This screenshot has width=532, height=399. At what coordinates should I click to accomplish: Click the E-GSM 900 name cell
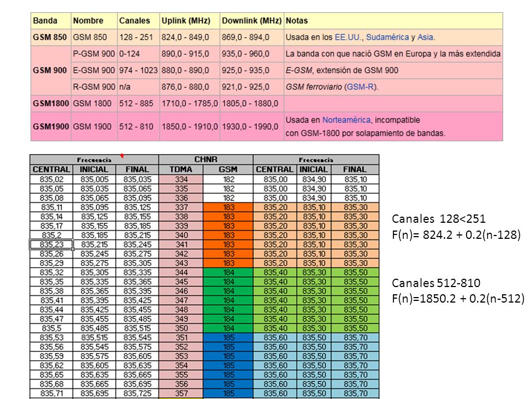pos(94,70)
